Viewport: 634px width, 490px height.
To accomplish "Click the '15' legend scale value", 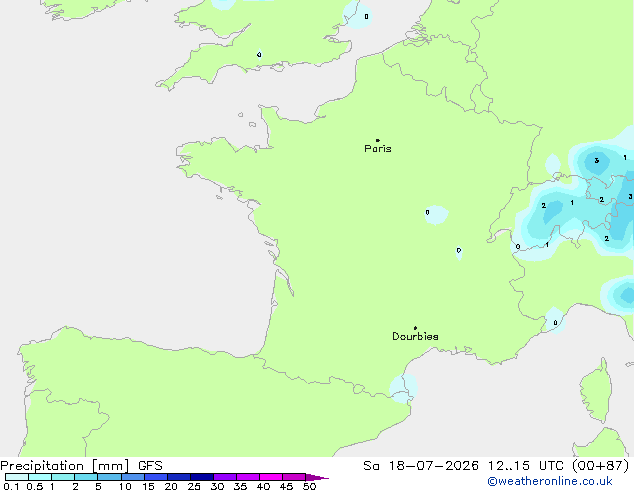I will (148, 486).
